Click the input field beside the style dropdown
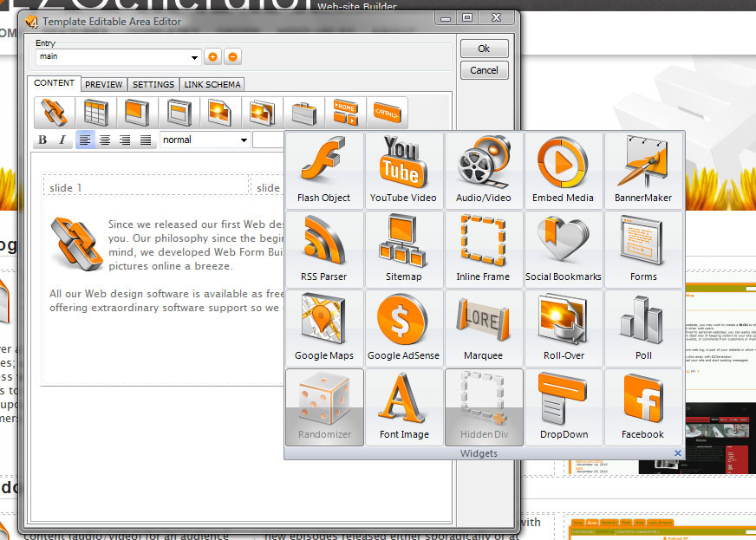The image size is (756, 540). [x=269, y=140]
